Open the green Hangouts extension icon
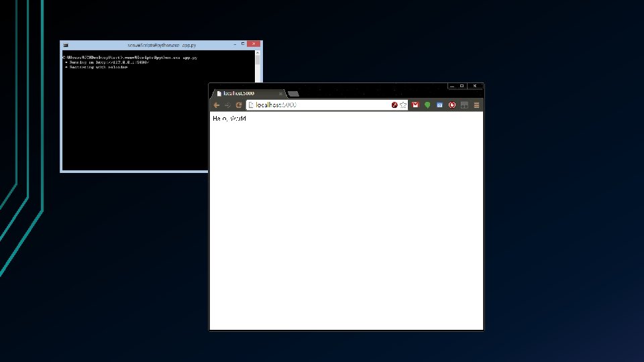The width and height of the screenshot is (644, 362). [427, 105]
